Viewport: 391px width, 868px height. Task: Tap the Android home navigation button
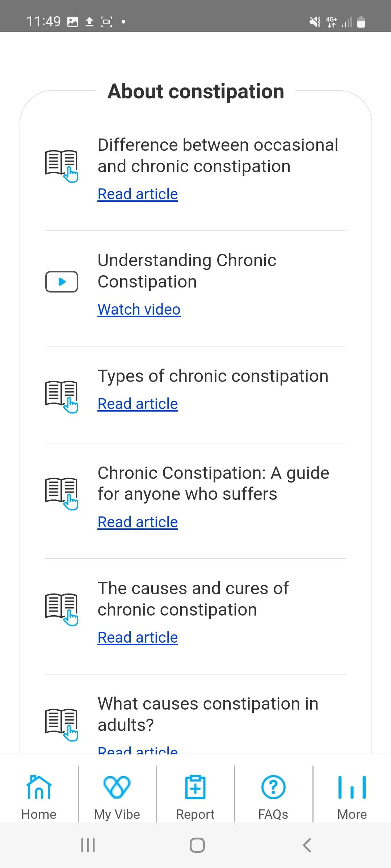click(197, 845)
